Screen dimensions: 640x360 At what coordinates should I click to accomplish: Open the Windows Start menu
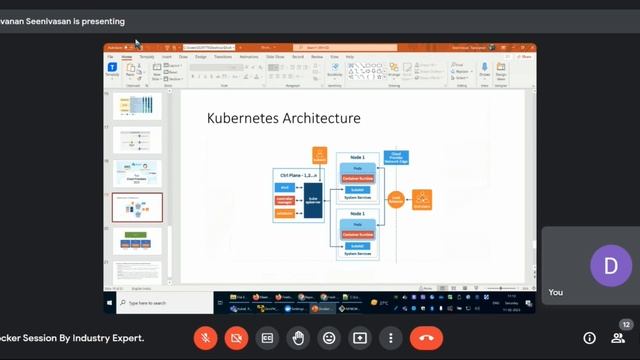109,303
